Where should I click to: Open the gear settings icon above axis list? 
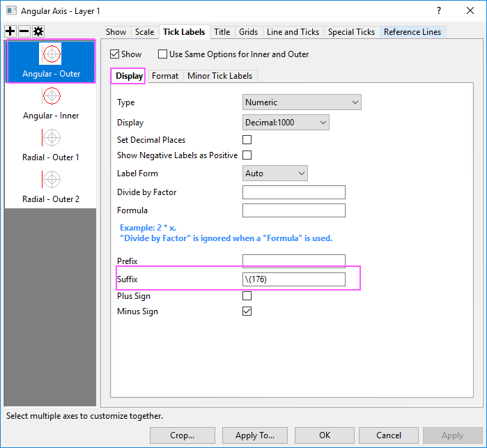tap(38, 32)
